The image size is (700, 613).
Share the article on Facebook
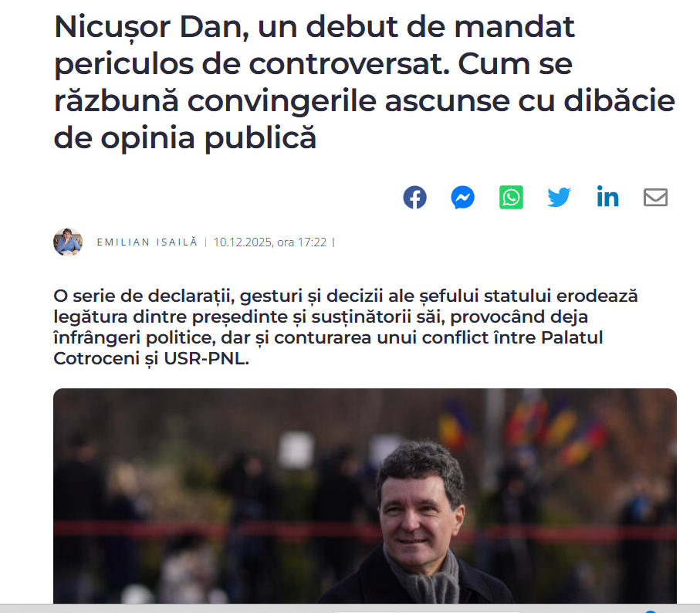click(x=414, y=198)
